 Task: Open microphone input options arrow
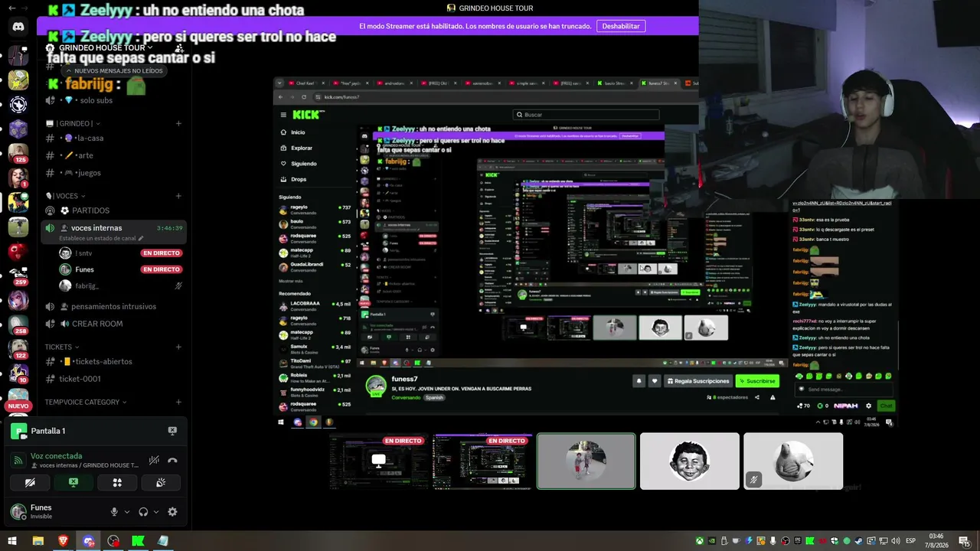(126, 512)
